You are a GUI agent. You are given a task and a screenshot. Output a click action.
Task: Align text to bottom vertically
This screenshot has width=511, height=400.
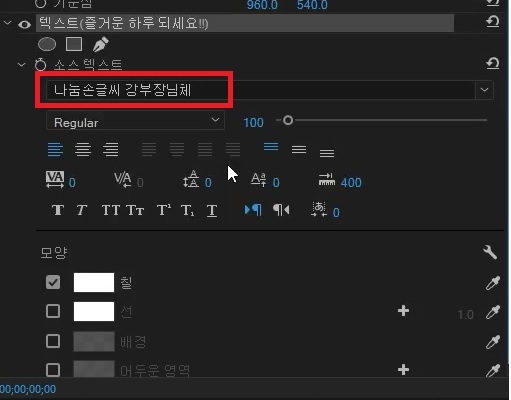pos(327,153)
